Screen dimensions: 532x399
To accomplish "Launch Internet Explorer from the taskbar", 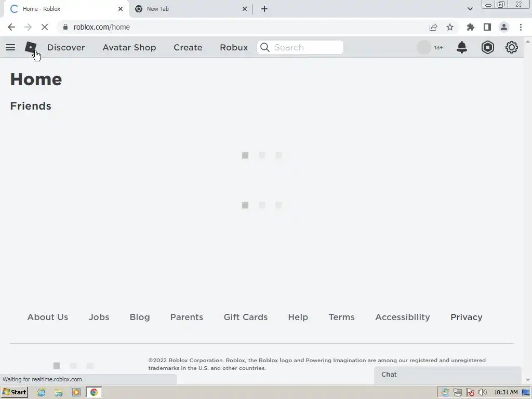I will point(42,392).
